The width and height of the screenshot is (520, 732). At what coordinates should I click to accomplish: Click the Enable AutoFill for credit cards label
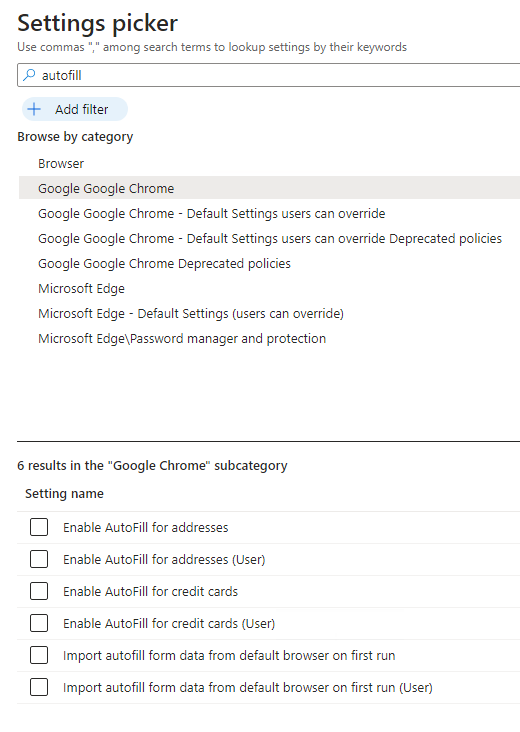150,591
